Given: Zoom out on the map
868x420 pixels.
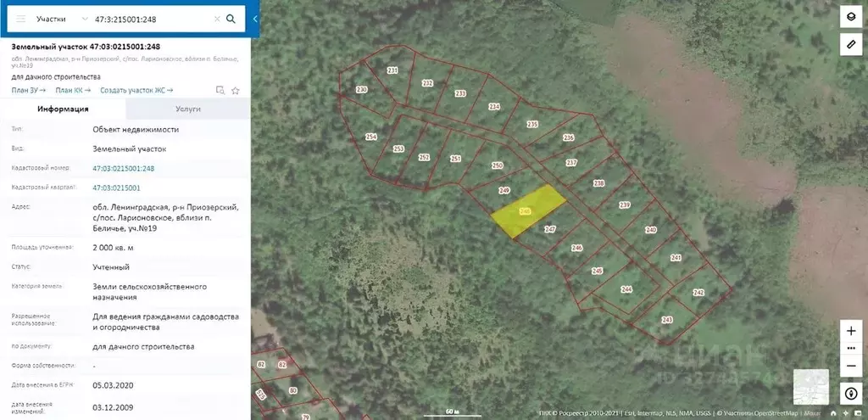Looking at the screenshot, I should (851, 366).
